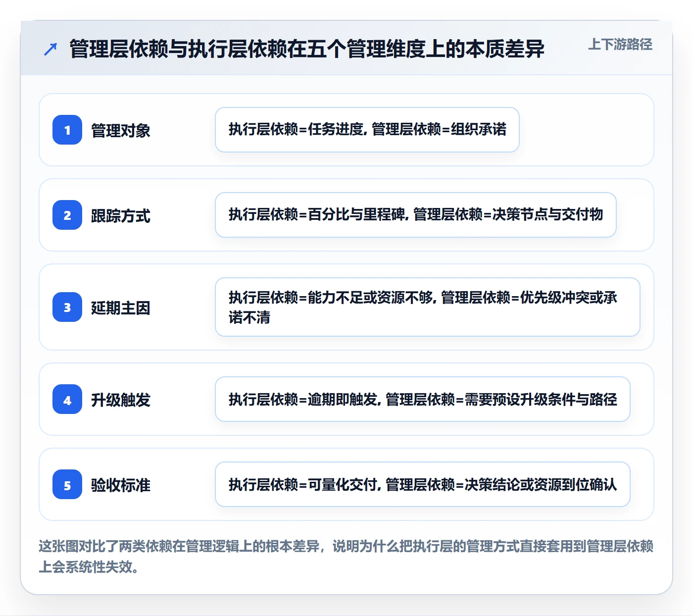The height and width of the screenshot is (616, 693).
Task: Select the 管理对象 row label
Action: pyautogui.click(x=121, y=130)
